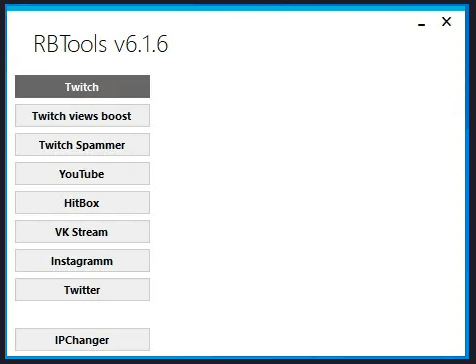Open the Twitch Spammer tool

click(x=82, y=145)
